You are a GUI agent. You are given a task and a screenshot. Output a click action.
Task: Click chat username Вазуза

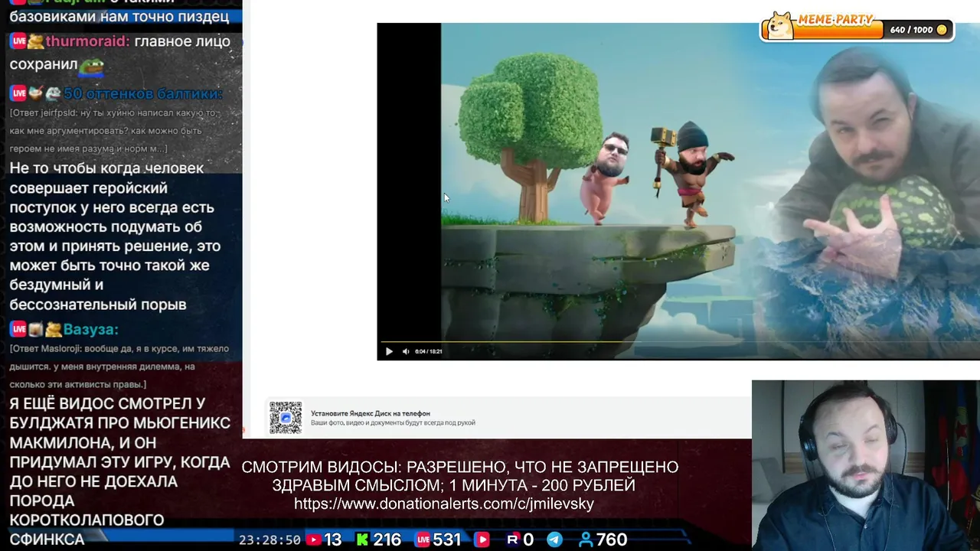tap(90, 329)
